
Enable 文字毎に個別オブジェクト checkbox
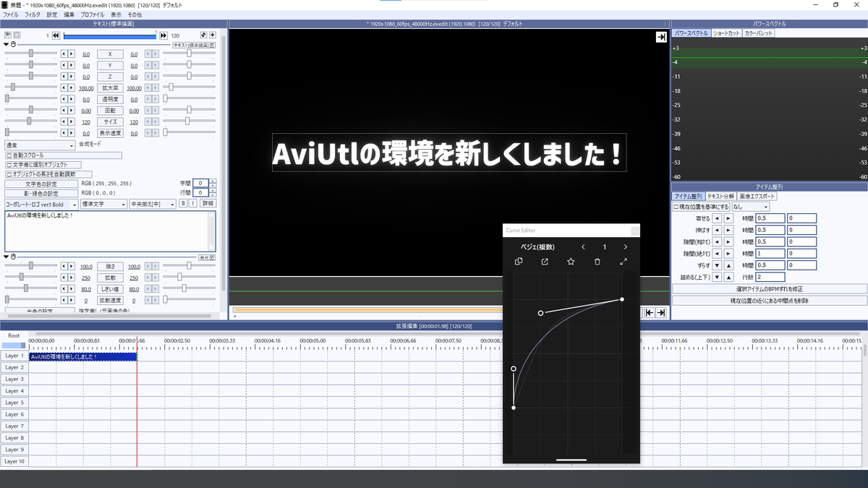[9, 165]
